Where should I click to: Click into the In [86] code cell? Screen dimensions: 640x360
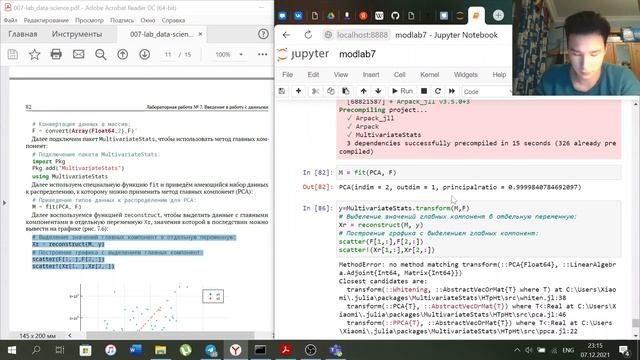(x=479, y=229)
